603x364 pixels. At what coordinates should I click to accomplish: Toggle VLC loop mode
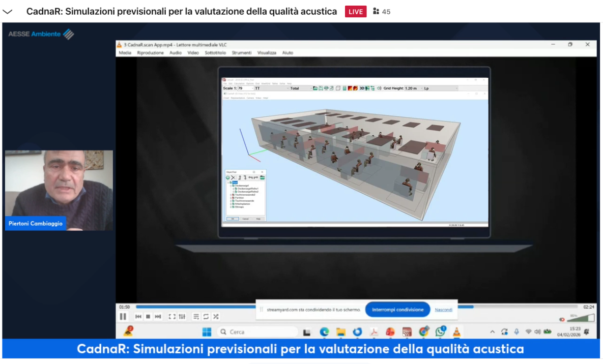click(x=206, y=317)
